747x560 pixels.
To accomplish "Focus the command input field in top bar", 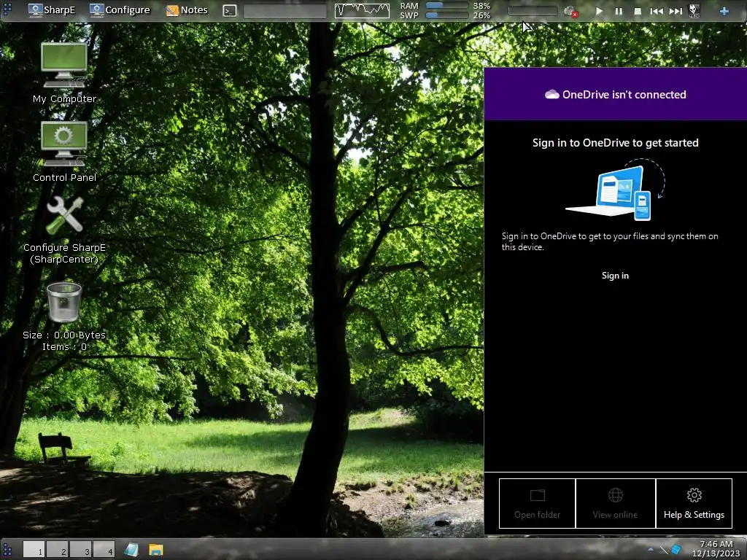I will coord(285,11).
